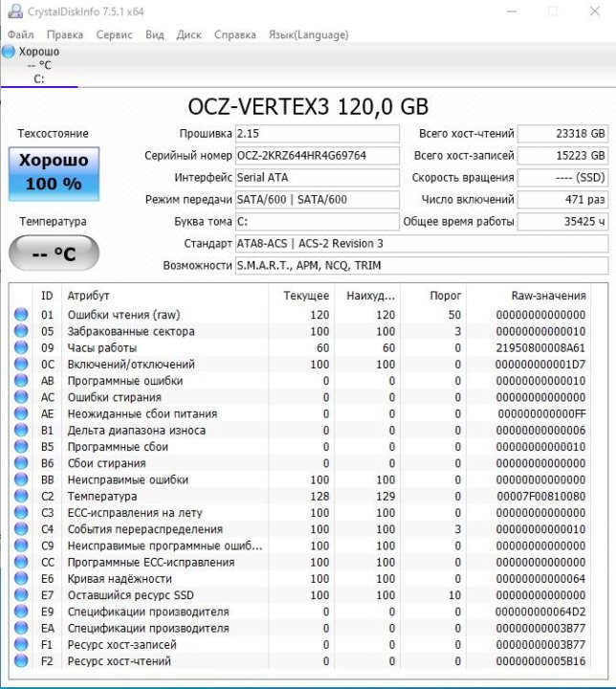
Task: Click status orb for Ресурс хост-чтений row
Action: click(x=21, y=661)
